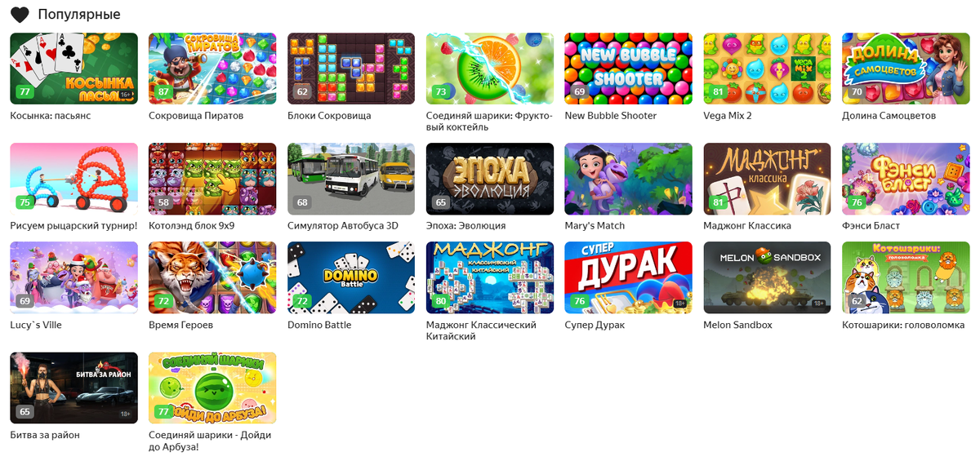This screenshot has width=980, height=461.
Task: Open Lucy`s Ville game thumbnail
Action: pos(73,277)
